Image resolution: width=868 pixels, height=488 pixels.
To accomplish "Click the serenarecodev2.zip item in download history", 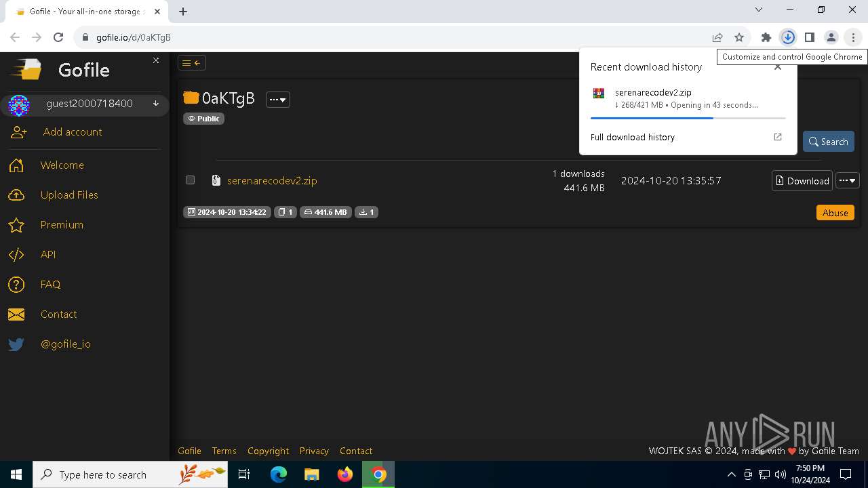I will tap(688, 98).
